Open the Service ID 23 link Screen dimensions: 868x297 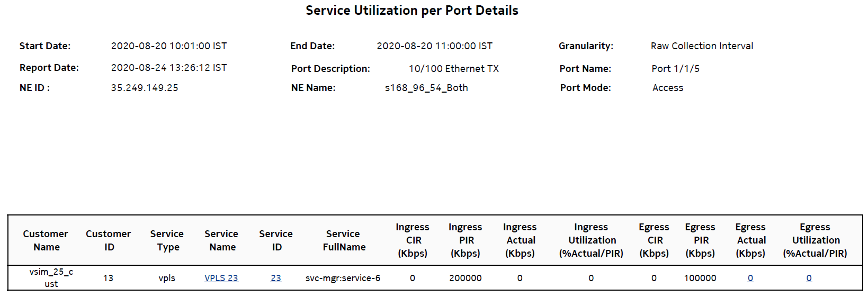pyautogui.click(x=276, y=278)
